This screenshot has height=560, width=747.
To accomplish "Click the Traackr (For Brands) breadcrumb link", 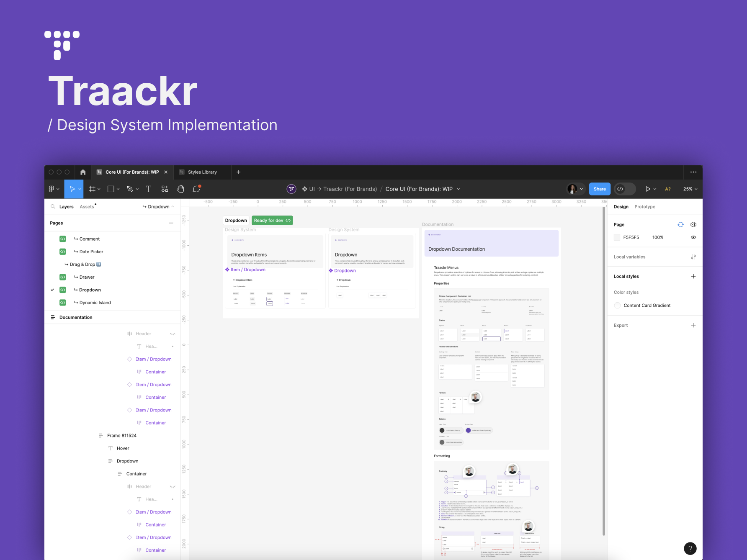I will [350, 189].
